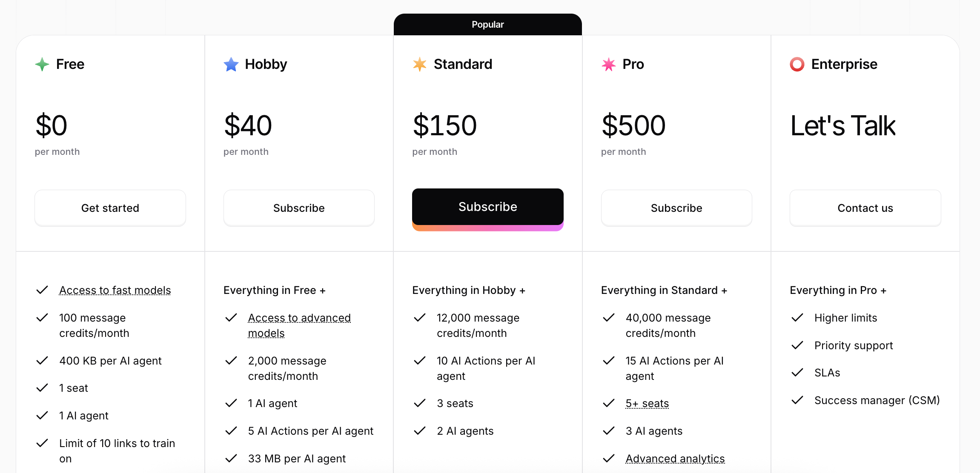Image resolution: width=980 pixels, height=473 pixels.
Task: Click Get started on the Free plan
Action: pos(110,208)
